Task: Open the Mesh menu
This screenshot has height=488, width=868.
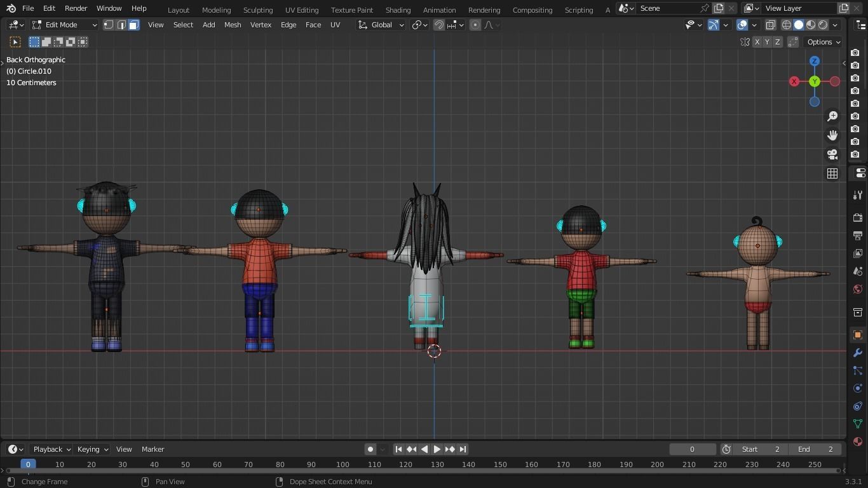Action: 233,25
